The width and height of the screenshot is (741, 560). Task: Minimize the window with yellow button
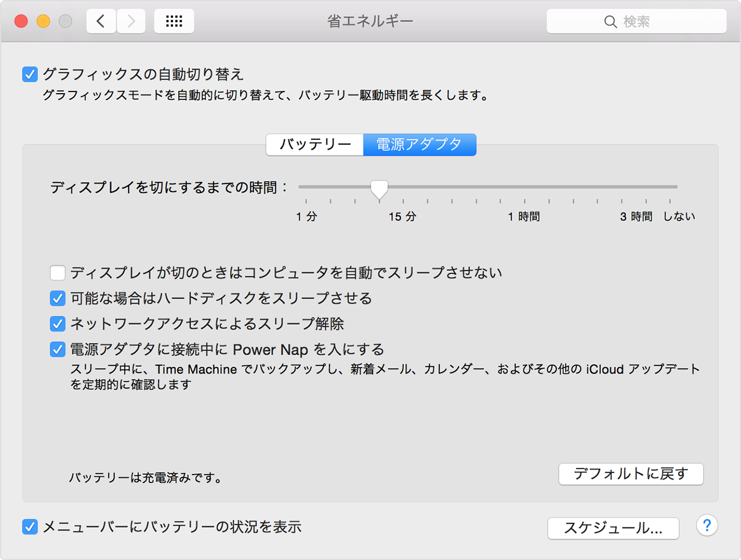43,21
